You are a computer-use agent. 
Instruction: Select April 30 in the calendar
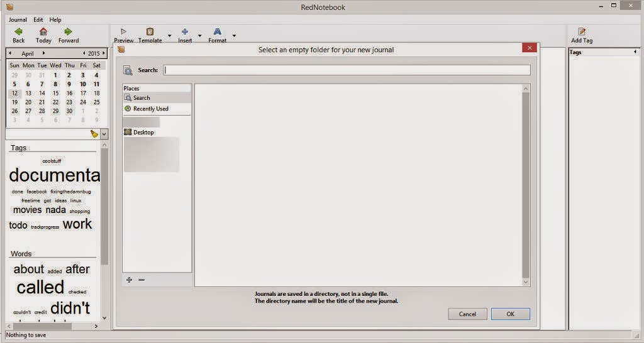click(69, 111)
